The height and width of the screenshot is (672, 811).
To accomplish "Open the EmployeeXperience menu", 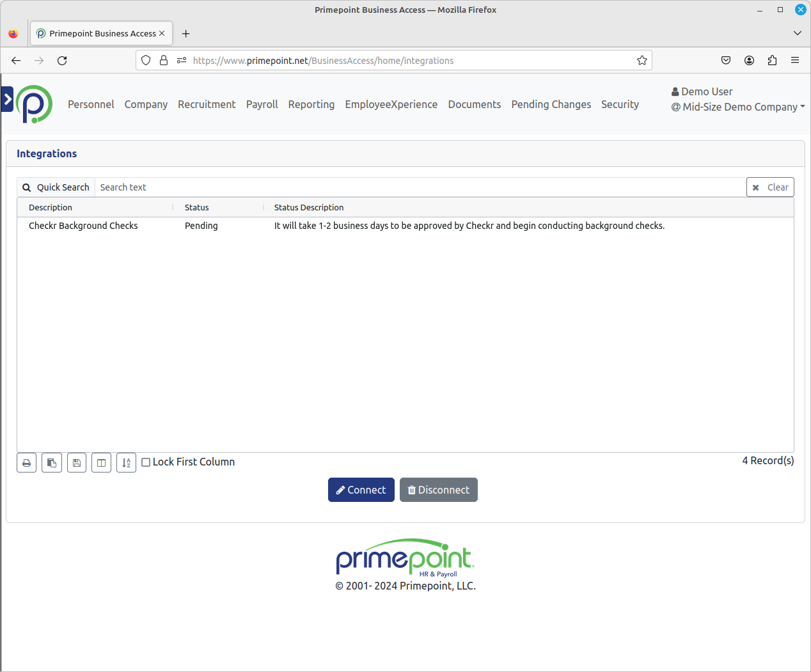I will [x=391, y=104].
